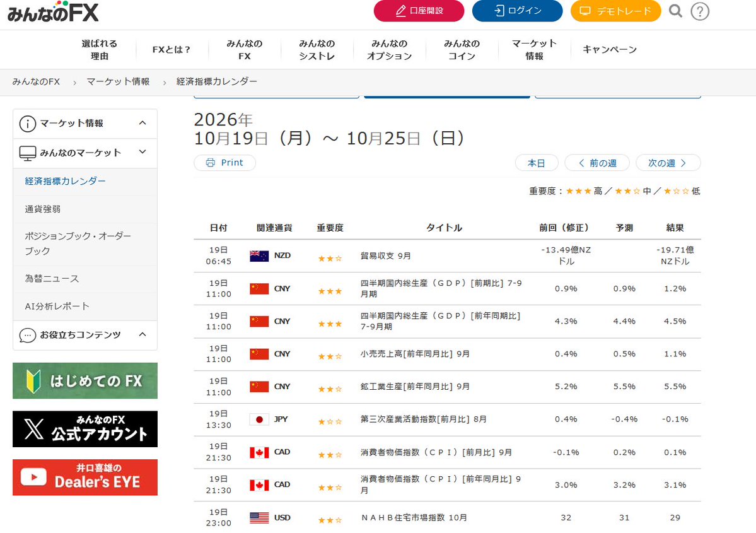Click the China flag in the 鉱工業生産 row
This screenshot has height=533, width=756.
(259, 387)
